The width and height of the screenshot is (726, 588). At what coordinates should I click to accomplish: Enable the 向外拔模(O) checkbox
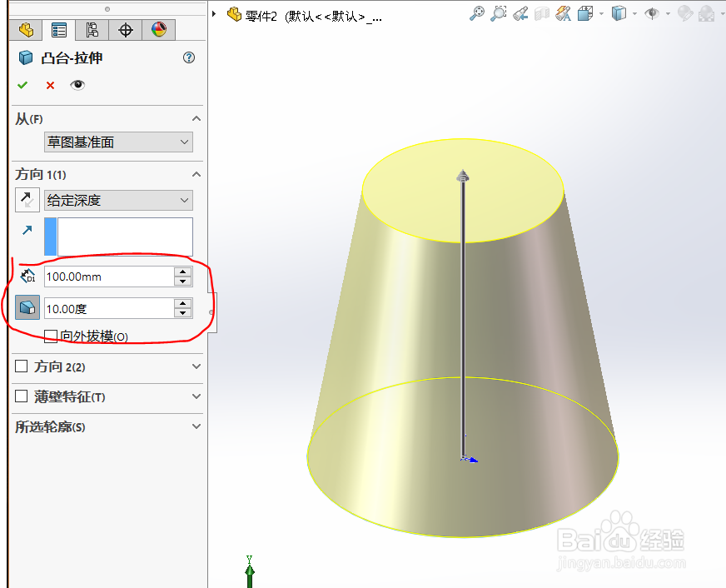(x=51, y=336)
